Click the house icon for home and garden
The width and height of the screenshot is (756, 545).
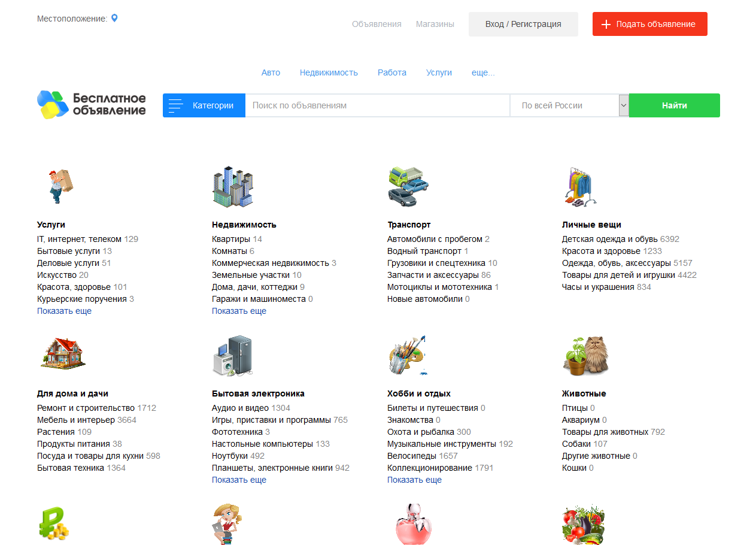coord(63,354)
